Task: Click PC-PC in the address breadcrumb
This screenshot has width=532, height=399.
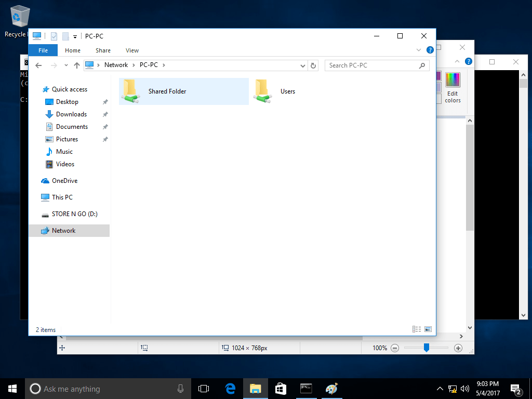Action: (149, 65)
